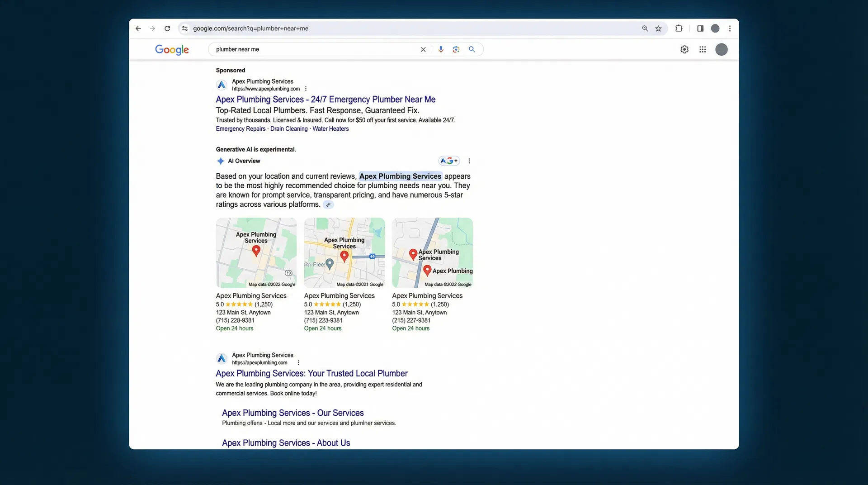Screen dimensions: 868x485
Task: Click the AI Overview sparkle icon
Action: coord(220,161)
